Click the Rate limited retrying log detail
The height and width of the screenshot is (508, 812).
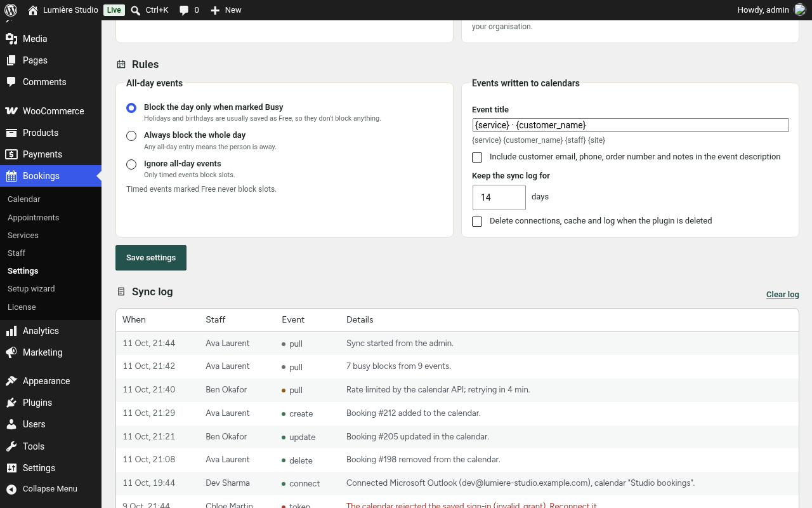(438, 390)
